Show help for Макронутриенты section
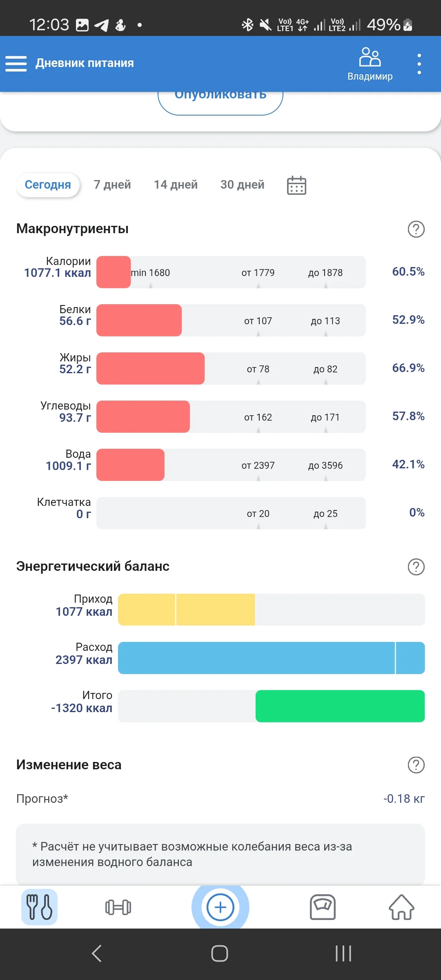The width and height of the screenshot is (441, 980). [416, 229]
